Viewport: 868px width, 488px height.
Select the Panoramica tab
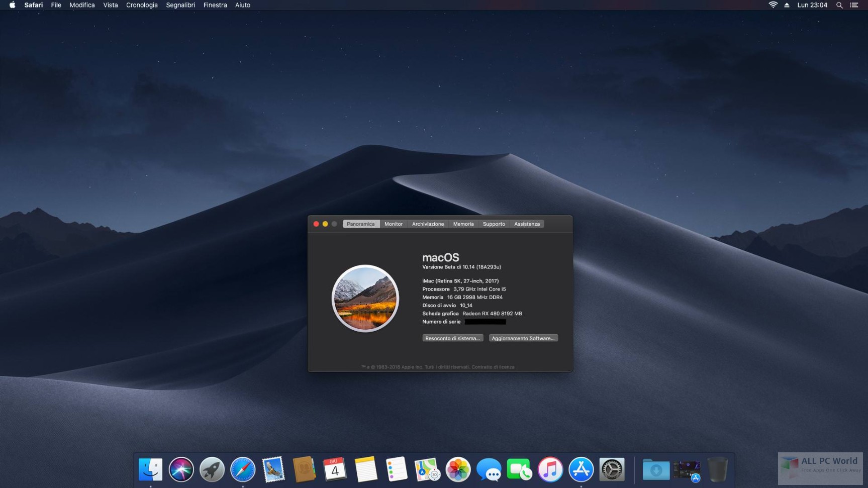coord(361,224)
